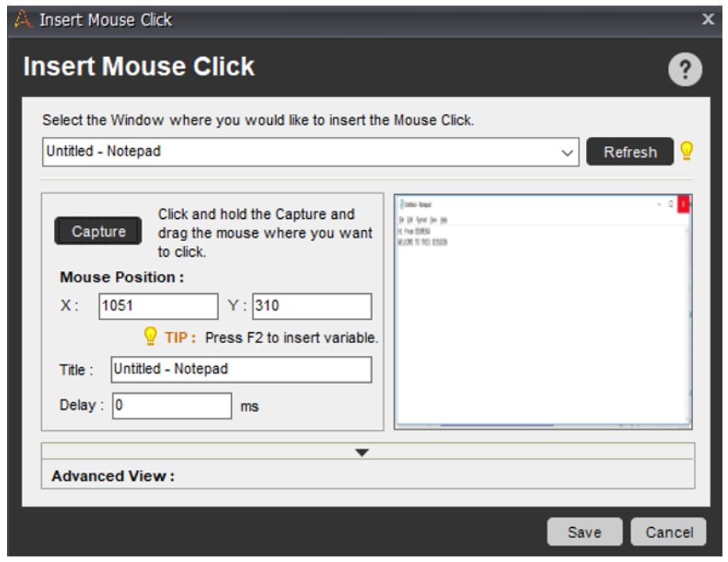Click the Mouse Position heading

tap(121, 277)
